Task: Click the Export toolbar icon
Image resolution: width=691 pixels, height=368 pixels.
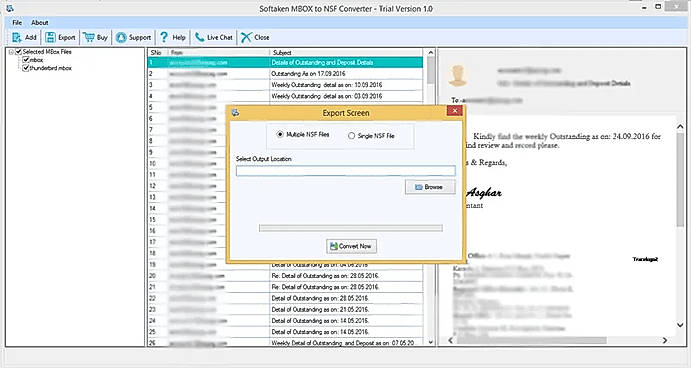Action: (x=50, y=37)
